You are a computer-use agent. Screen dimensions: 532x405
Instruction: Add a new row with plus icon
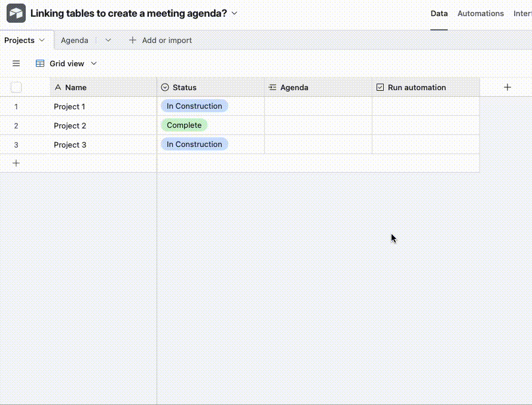pyautogui.click(x=16, y=163)
